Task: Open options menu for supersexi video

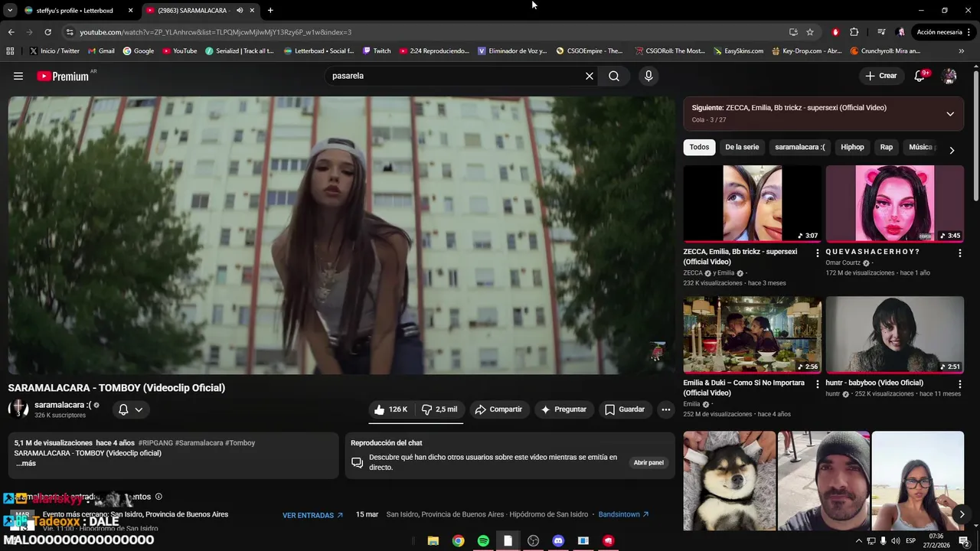Action: [817, 253]
